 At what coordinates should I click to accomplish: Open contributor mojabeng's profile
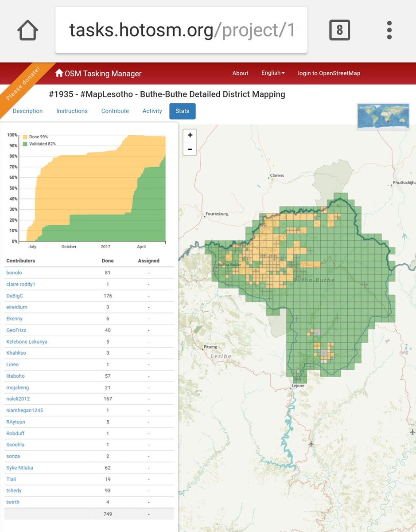pos(17,387)
